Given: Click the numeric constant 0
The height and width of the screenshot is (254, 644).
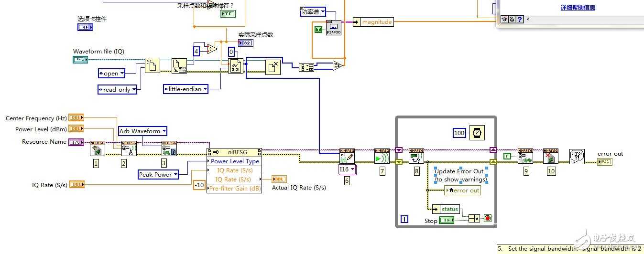Looking at the screenshot, I should (x=231, y=52).
